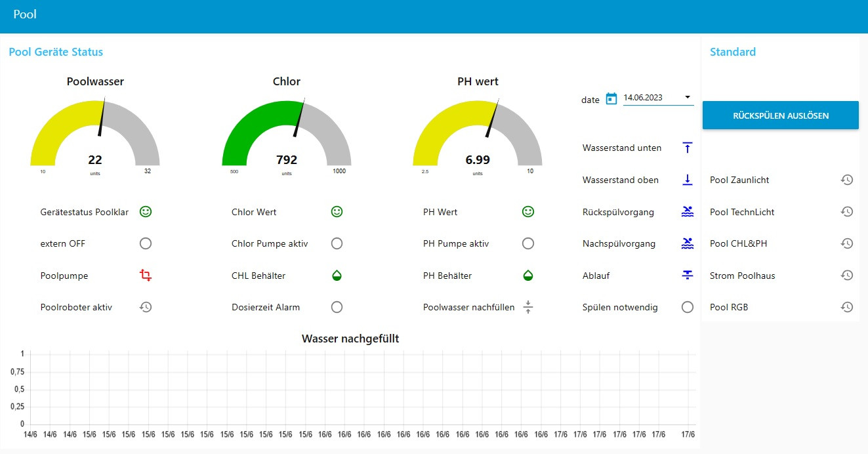The image size is (868, 454).
Task: Click the Spülen notwendig label
Action: 620,307
